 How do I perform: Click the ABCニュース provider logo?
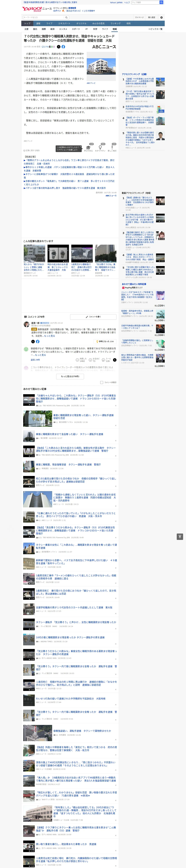(104, 47)
